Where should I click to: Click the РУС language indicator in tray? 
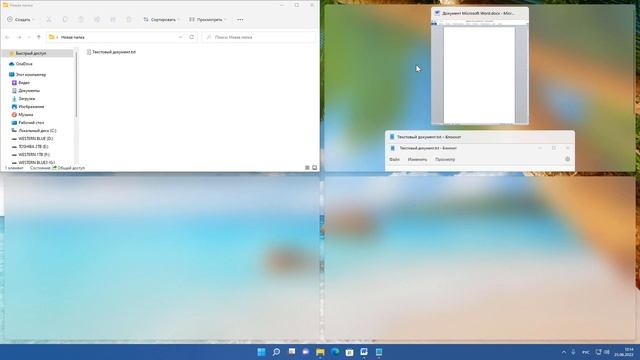pyautogui.click(x=586, y=352)
